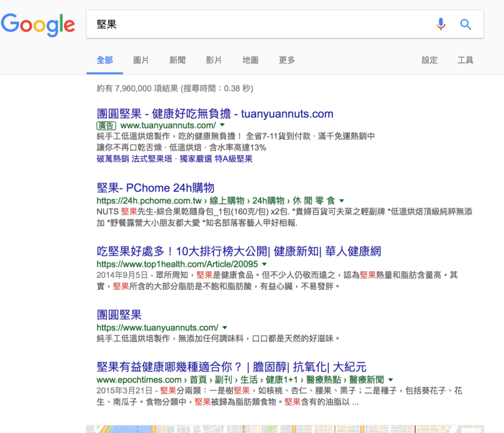Open 吃堅果好處多！10大排行榜大公開 result
This screenshot has width=504, height=433.
pyautogui.click(x=239, y=251)
